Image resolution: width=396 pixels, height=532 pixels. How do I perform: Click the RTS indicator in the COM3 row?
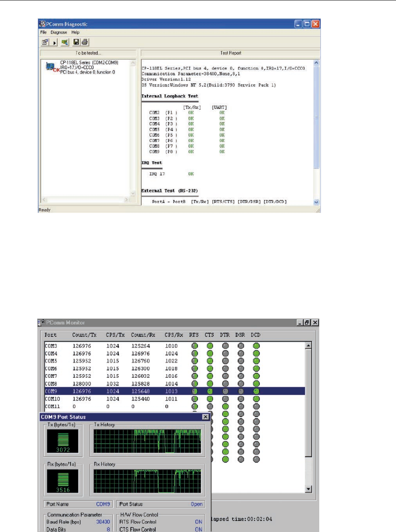pos(195,346)
